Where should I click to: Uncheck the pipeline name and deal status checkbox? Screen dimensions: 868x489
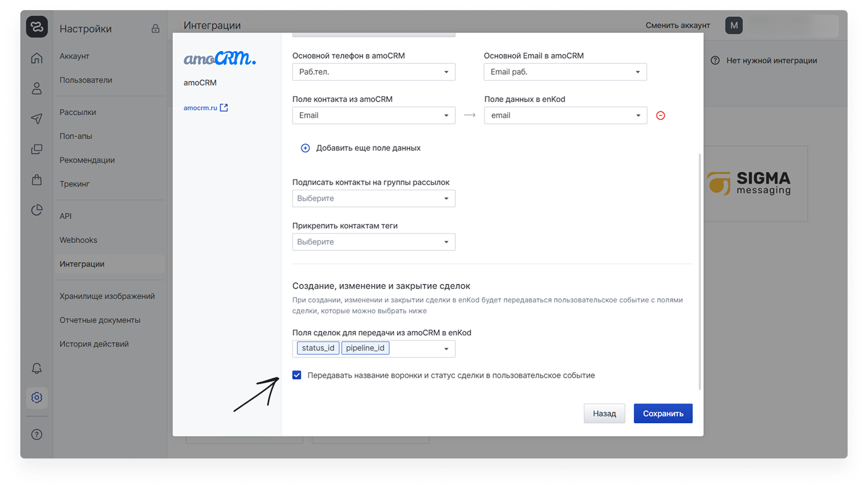pos(296,375)
